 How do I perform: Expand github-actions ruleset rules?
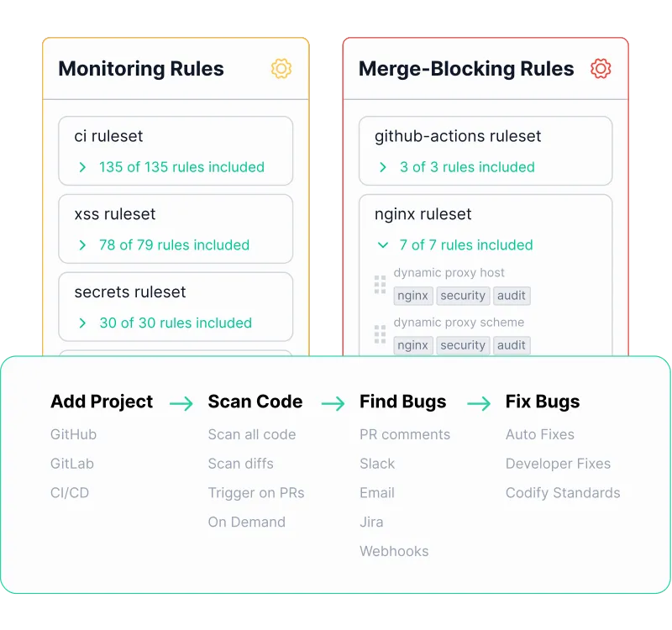click(x=383, y=167)
